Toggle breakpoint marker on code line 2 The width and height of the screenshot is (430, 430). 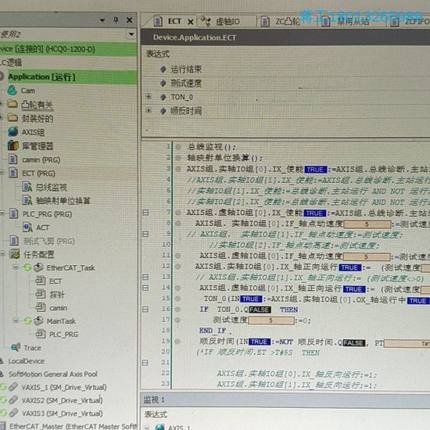[x=178, y=158]
